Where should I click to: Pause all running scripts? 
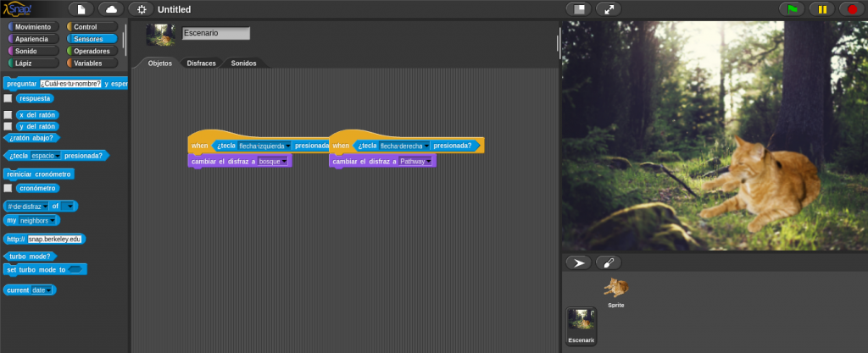[x=821, y=9]
